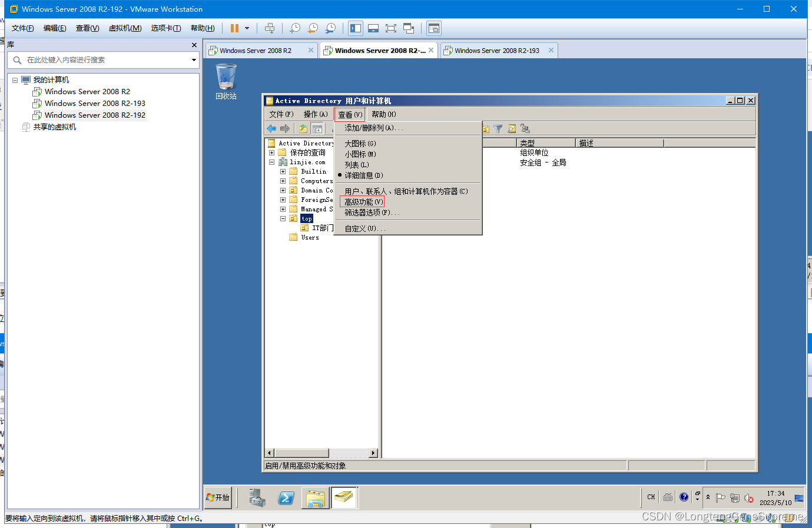
Task: Open the VMware 虚拟机(M) menu
Action: click(125, 28)
